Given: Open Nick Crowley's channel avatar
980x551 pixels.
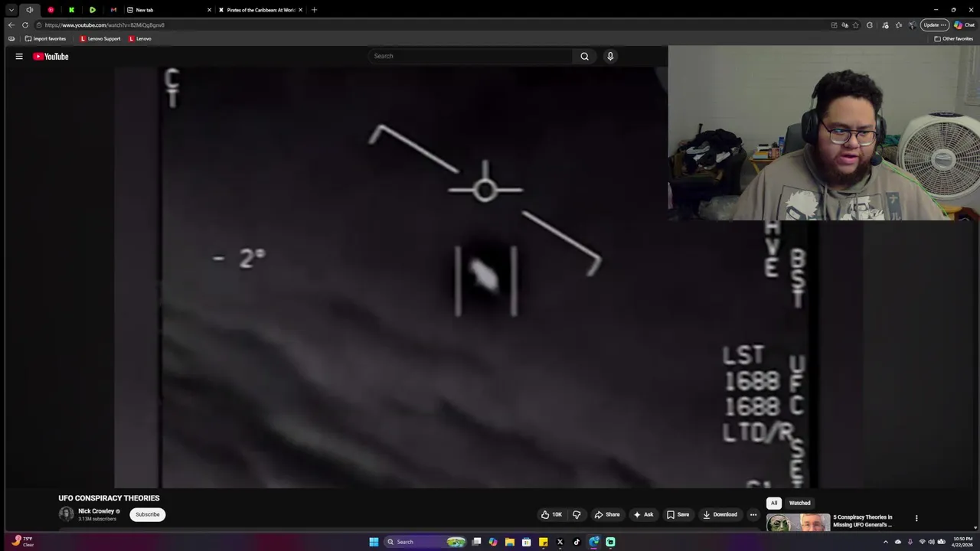Looking at the screenshot, I should click(x=67, y=514).
